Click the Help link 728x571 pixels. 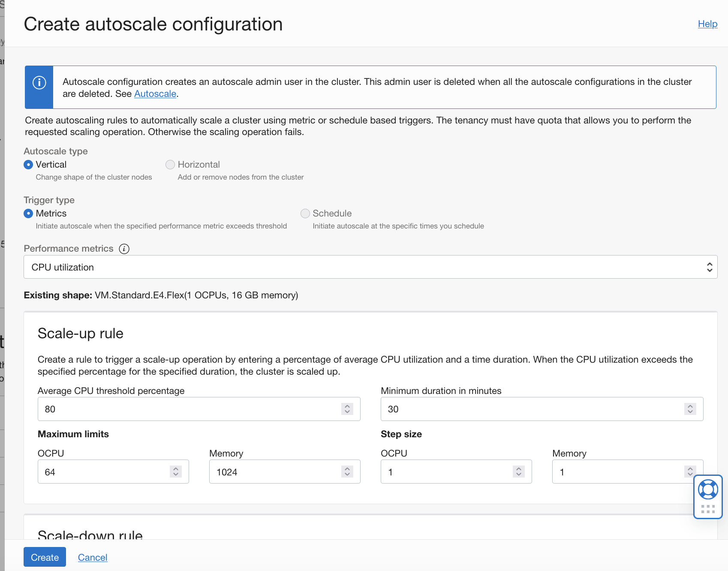coord(707,24)
